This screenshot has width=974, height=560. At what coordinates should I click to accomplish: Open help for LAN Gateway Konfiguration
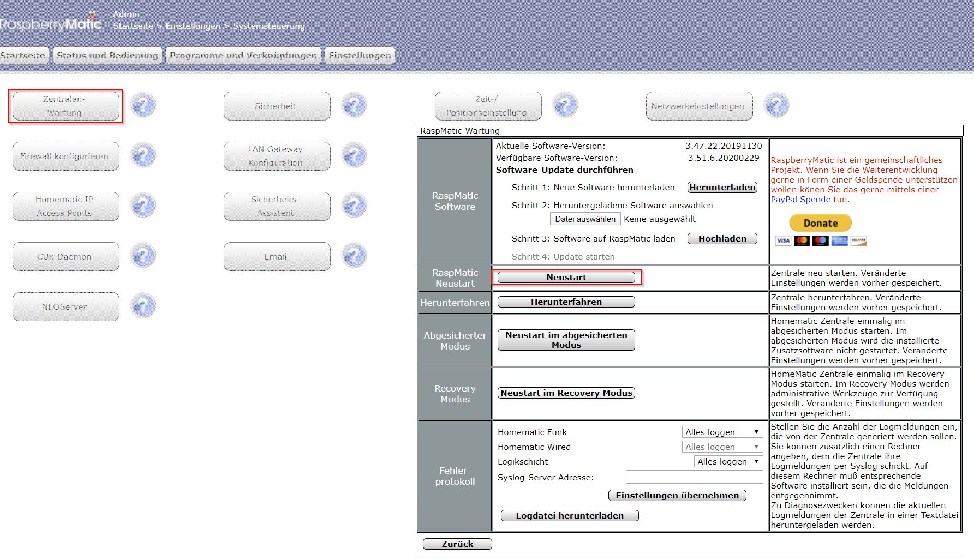click(355, 155)
